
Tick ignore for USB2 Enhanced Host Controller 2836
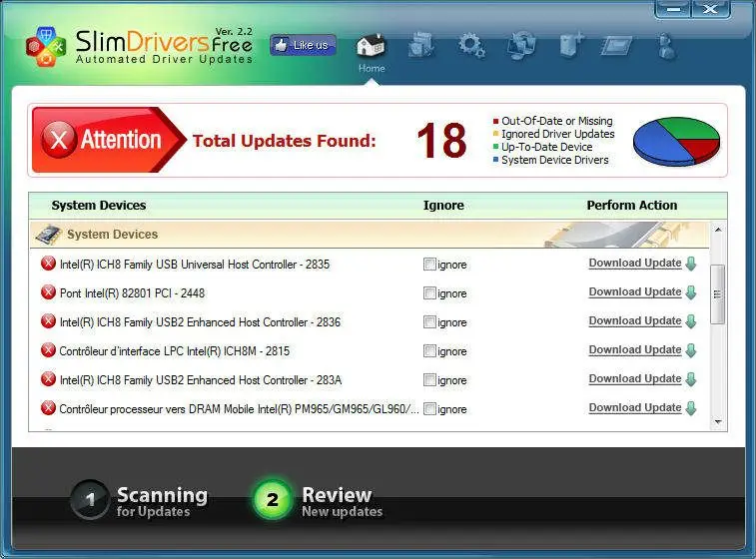tap(429, 321)
